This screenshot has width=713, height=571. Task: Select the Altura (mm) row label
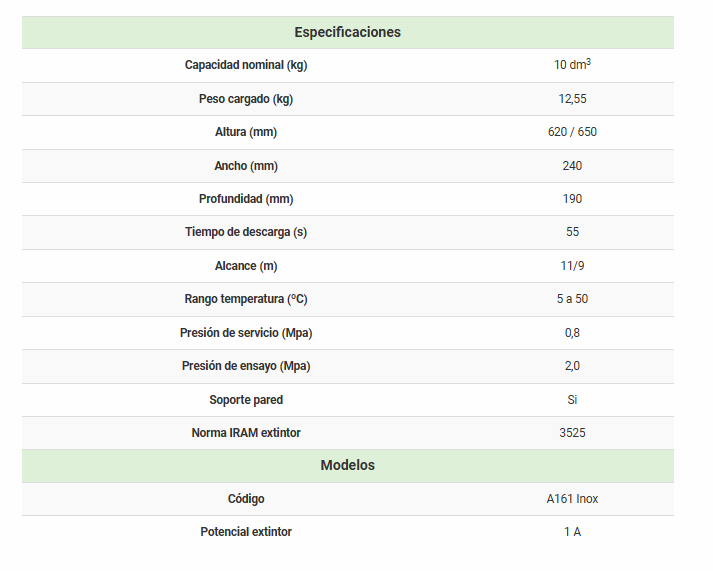246,132
